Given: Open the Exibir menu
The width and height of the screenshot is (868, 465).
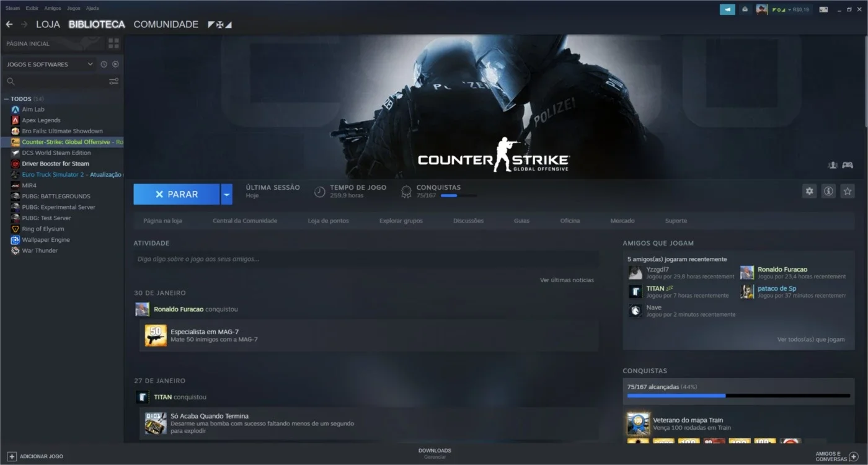Looking at the screenshot, I should [x=32, y=9].
